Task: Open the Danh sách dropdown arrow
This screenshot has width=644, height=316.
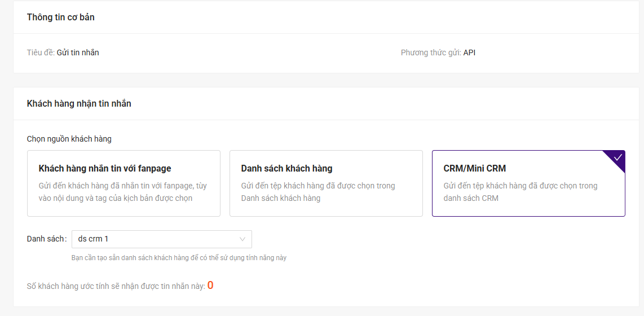Action: (242, 239)
